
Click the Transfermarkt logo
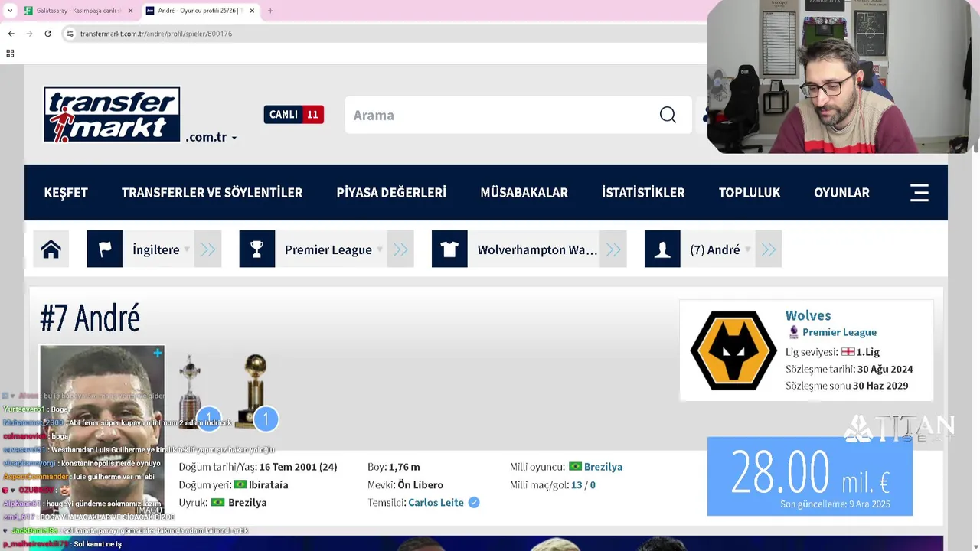(112, 115)
